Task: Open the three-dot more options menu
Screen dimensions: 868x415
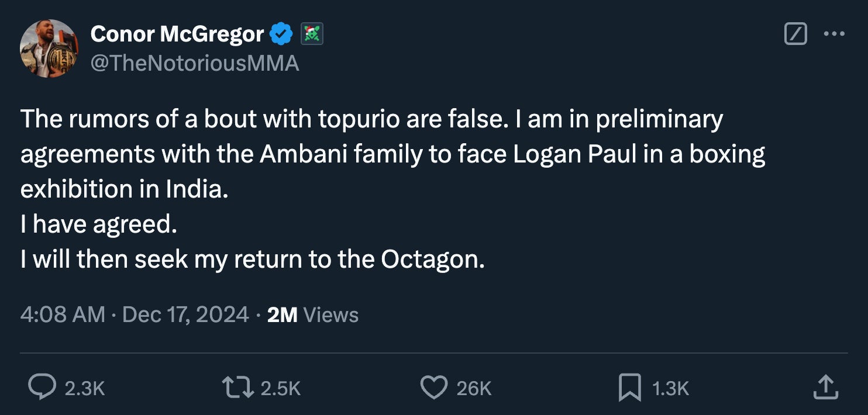Action: coord(833,34)
